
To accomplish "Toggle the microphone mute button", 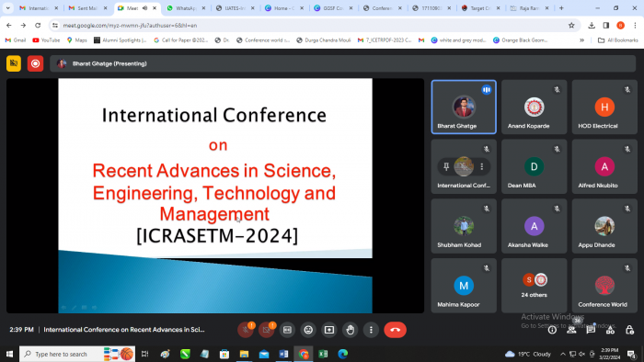I will point(246,330).
